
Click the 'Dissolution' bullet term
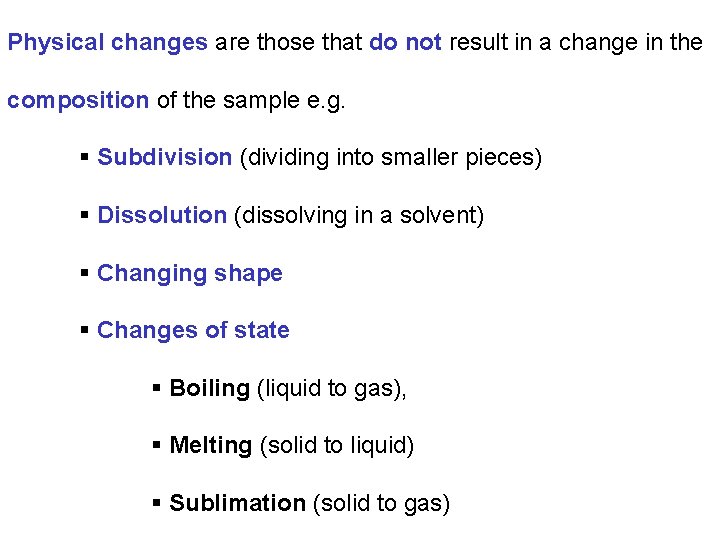click(x=162, y=215)
